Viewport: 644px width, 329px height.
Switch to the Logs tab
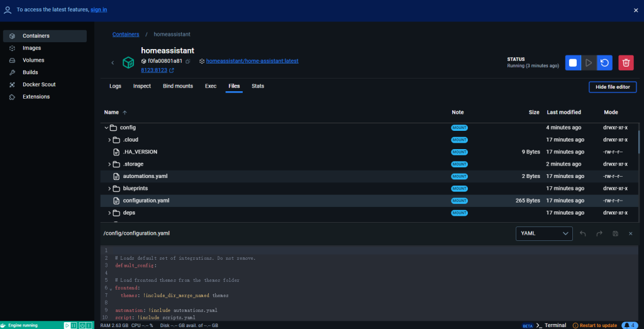115,86
